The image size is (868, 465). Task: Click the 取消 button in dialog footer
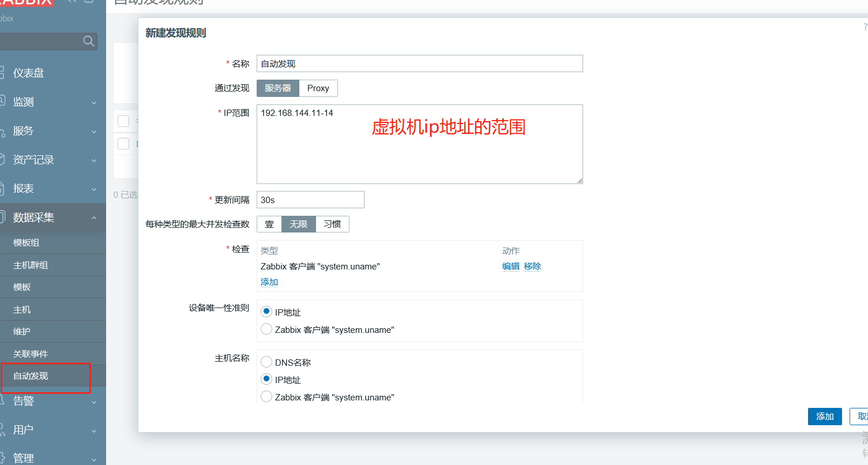tap(859, 417)
